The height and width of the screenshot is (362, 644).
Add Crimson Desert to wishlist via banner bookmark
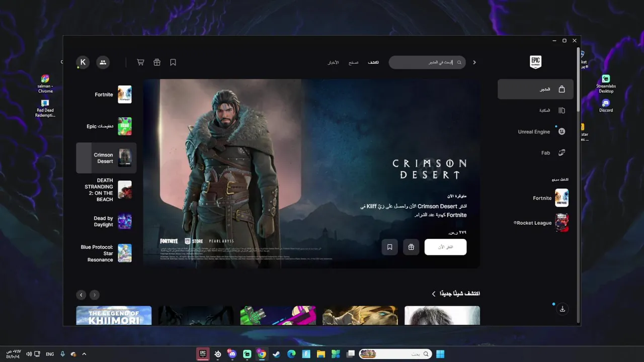(389, 247)
